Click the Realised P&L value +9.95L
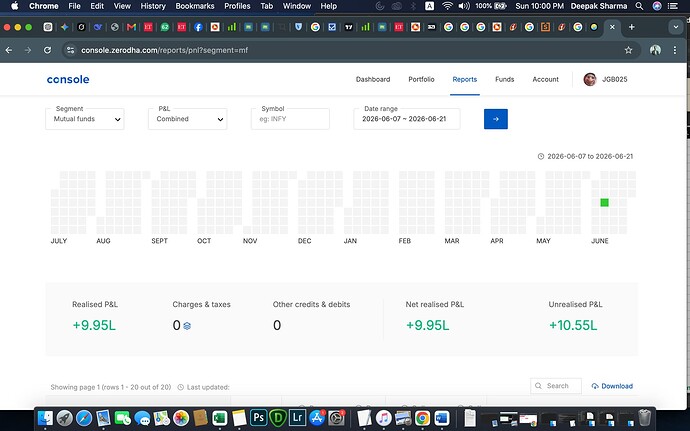Image resolution: width=690 pixels, height=431 pixels. pos(94,325)
